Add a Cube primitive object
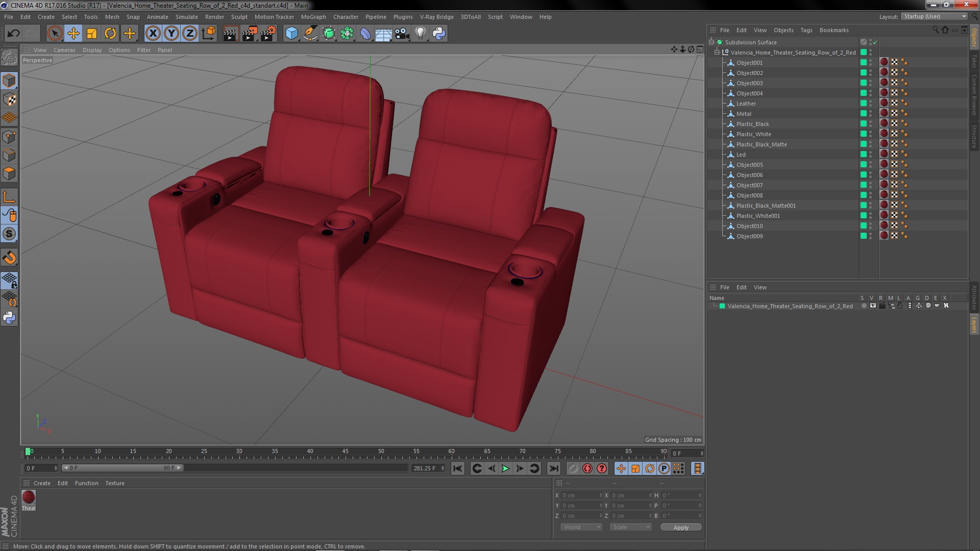Image resolution: width=980 pixels, height=551 pixels. tap(291, 34)
